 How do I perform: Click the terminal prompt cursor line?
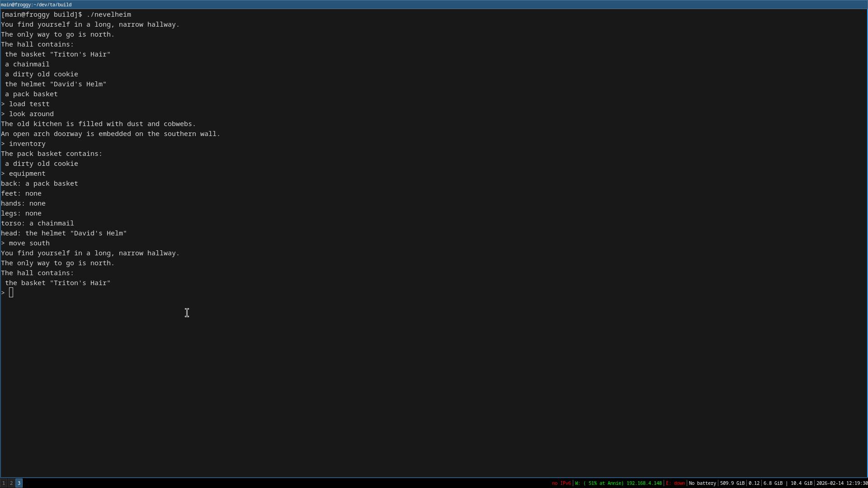(x=11, y=293)
